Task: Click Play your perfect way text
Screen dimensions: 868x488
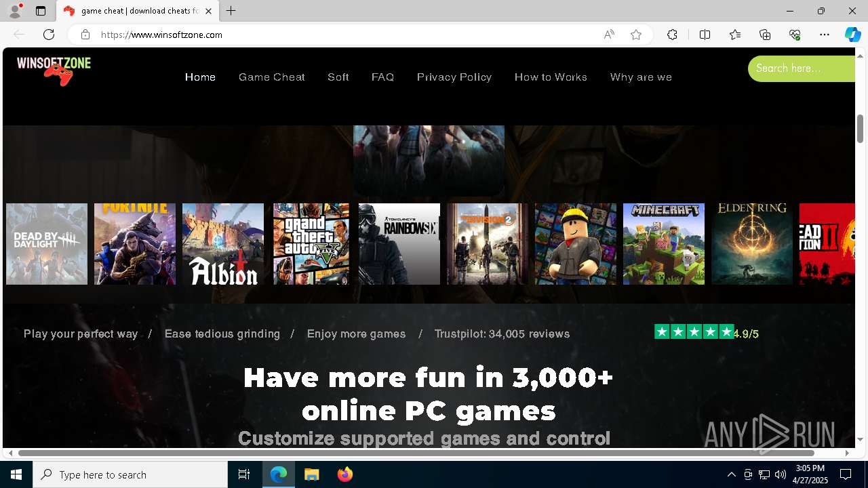Action: coord(81,334)
